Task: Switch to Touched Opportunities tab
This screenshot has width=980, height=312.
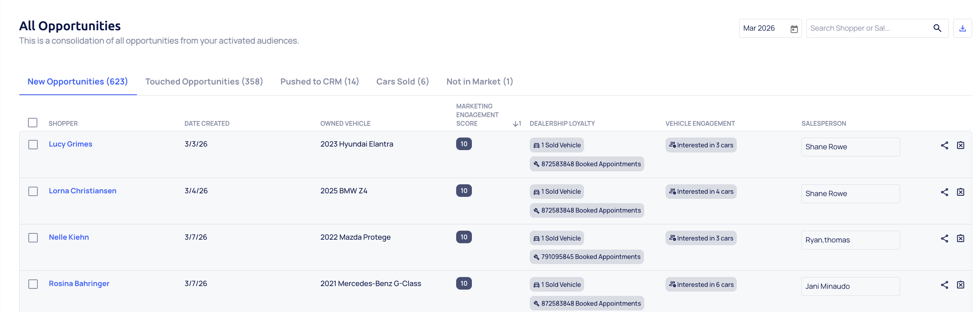Action: pos(204,82)
